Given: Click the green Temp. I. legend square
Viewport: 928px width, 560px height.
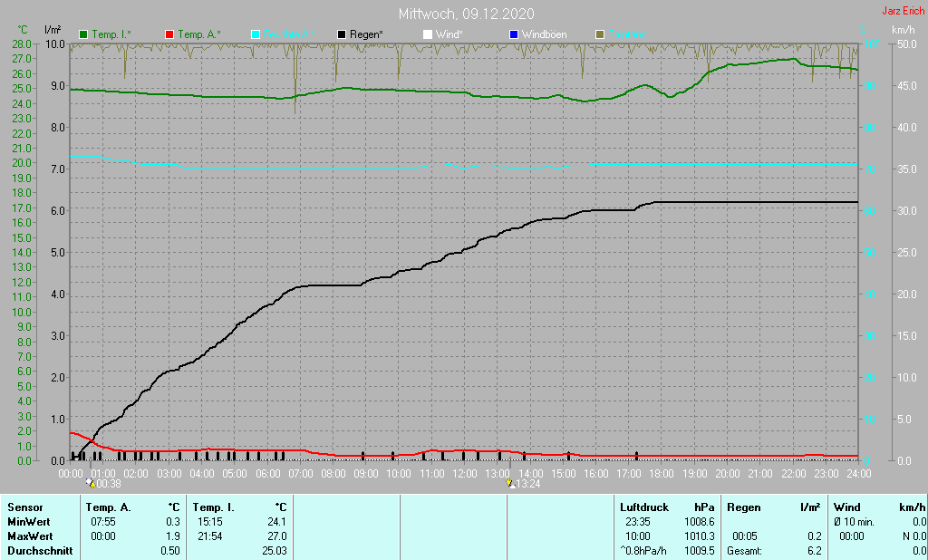Looking at the screenshot, I should click(84, 34).
